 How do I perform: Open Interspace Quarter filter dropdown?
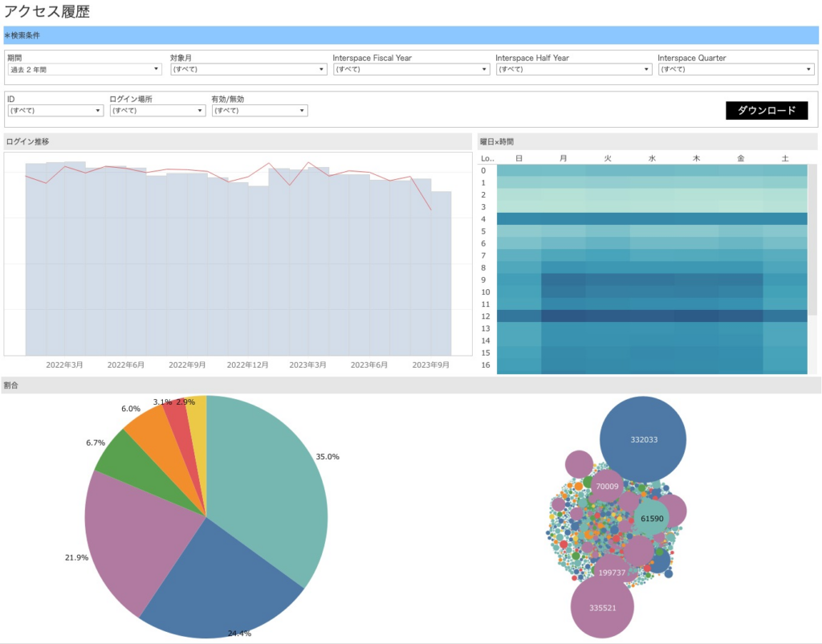click(x=735, y=70)
